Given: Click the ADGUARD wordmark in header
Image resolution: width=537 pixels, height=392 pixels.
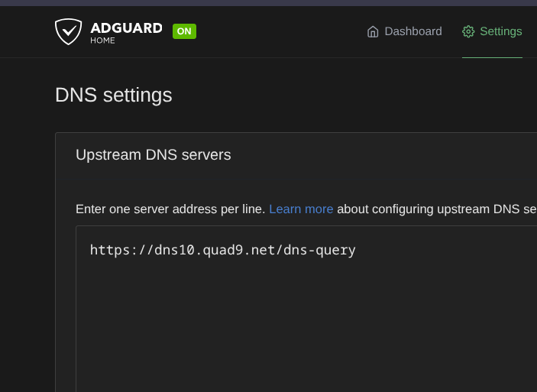Looking at the screenshot, I should coord(126,28).
